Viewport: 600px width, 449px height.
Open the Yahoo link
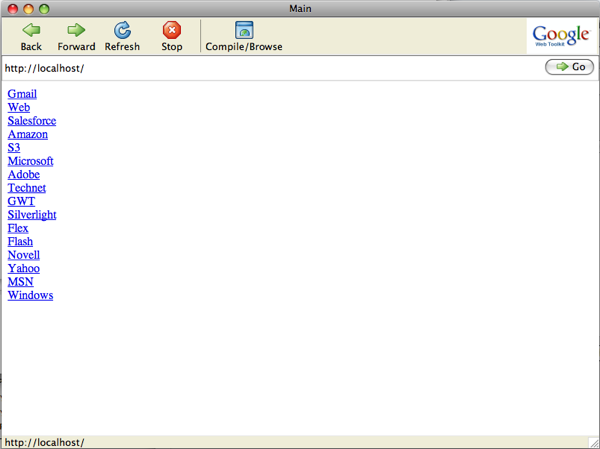pos(24,268)
